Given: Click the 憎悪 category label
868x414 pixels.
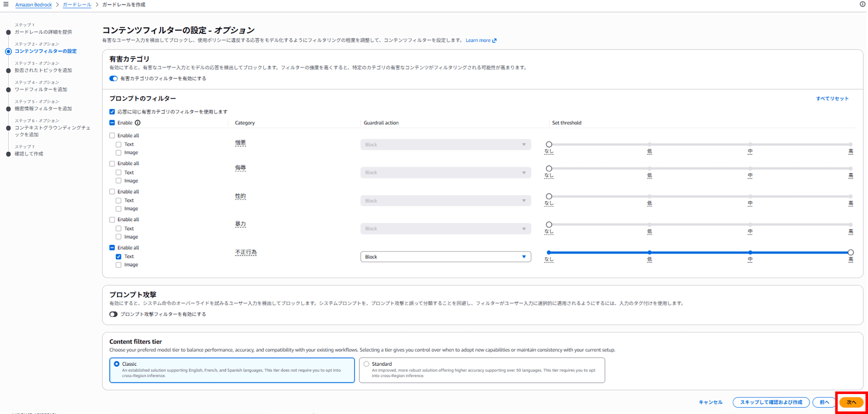Looking at the screenshot, I should (x=240, y=143).
